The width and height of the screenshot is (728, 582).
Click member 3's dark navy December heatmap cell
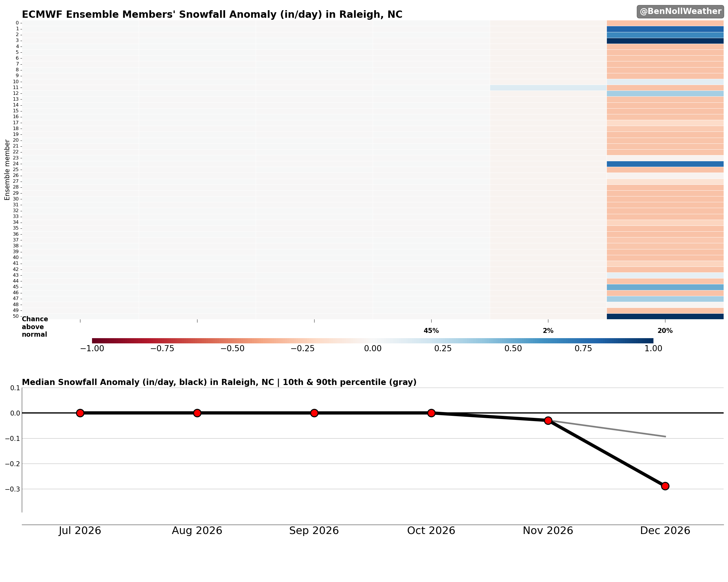pyautogui.click(x=665, y=41)
